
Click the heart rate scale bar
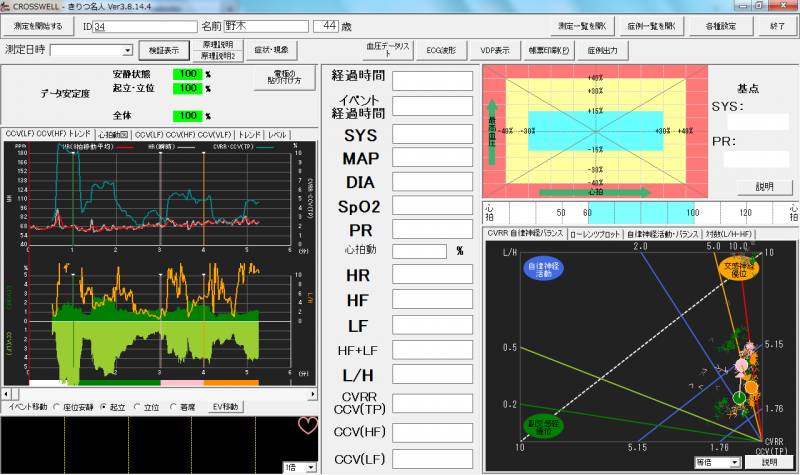pos(640,213)
